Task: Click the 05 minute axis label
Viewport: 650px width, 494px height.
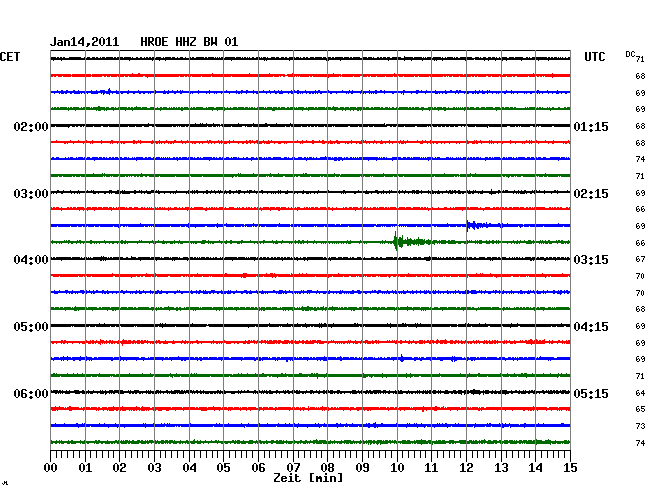Action: [x=223, y=468]
